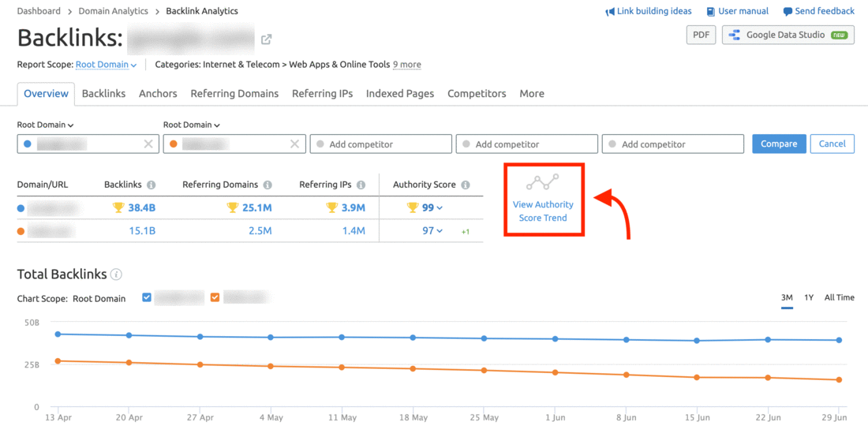Image resolution: width=868 pixels, height=433 pixels.
Task: Click info icon next to Backlinks column
Action: click(x=152, y=185)
